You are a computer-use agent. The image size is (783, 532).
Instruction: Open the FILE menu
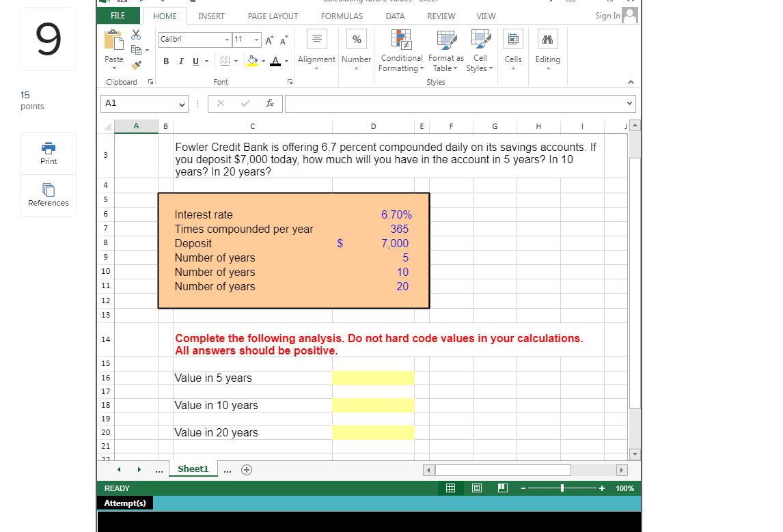point(118,14)
